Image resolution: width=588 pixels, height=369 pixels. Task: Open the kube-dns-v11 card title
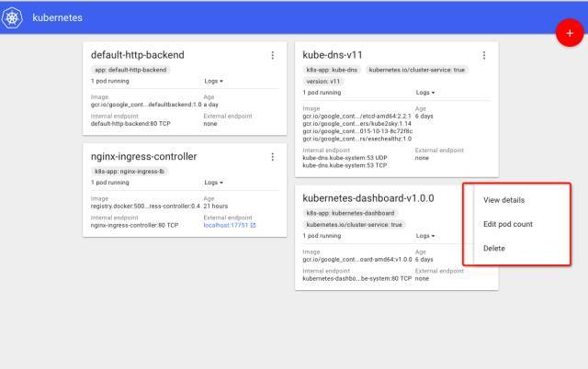coord(333,55)
